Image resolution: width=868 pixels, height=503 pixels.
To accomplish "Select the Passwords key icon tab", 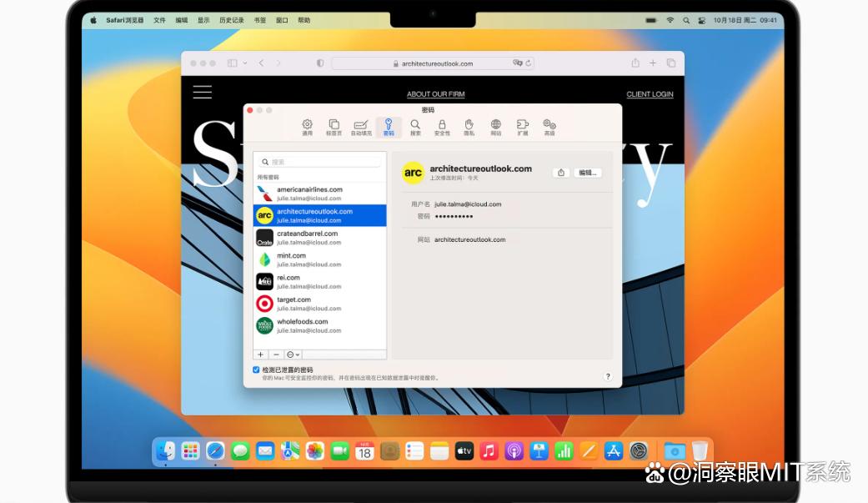I will [389, 128].
